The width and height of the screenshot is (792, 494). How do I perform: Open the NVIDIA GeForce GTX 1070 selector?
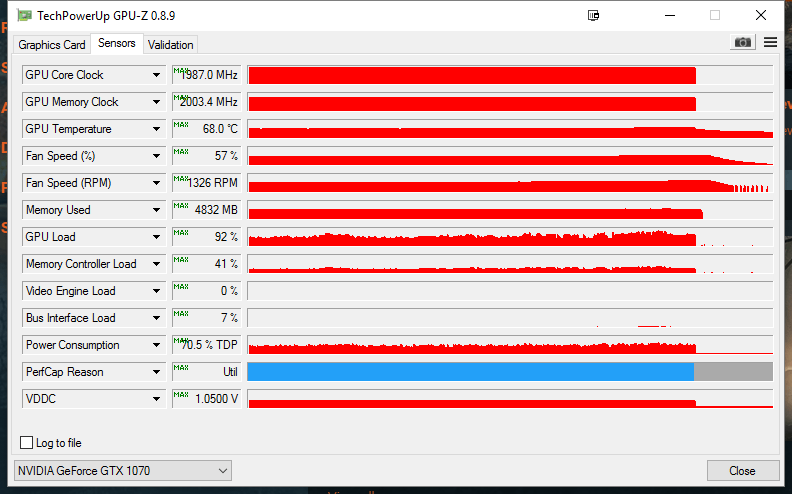tap(123, 470)
